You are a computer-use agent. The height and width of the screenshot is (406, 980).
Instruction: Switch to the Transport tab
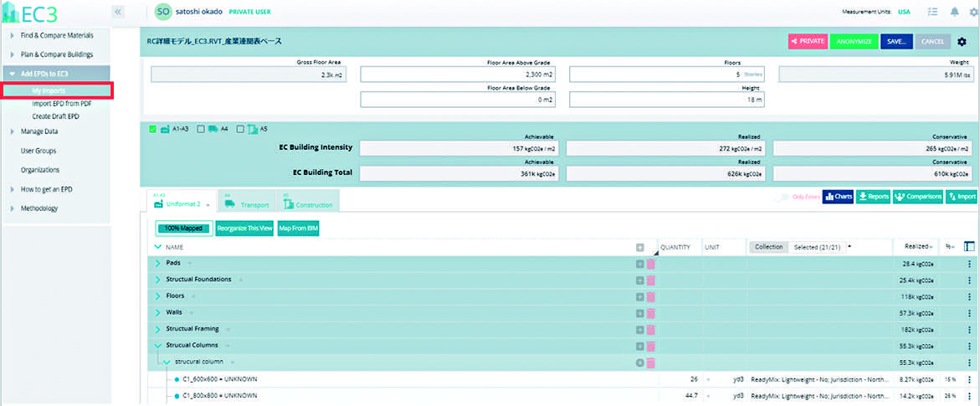(x=248, y=202)
